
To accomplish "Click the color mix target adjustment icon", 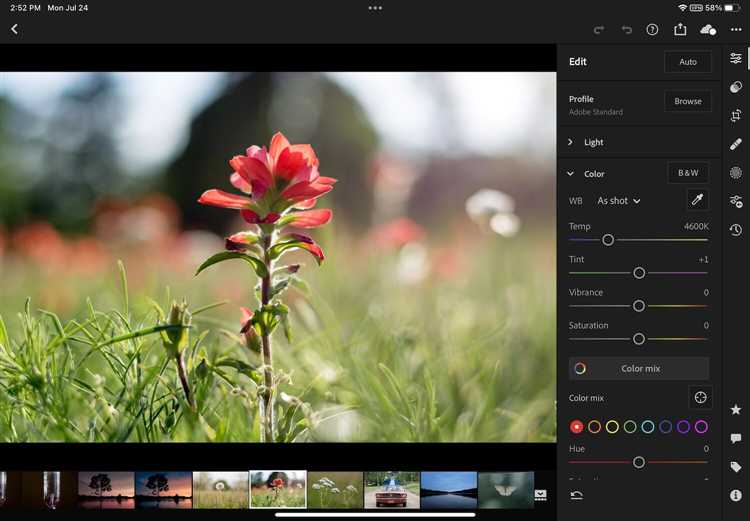I will (700, 398).
